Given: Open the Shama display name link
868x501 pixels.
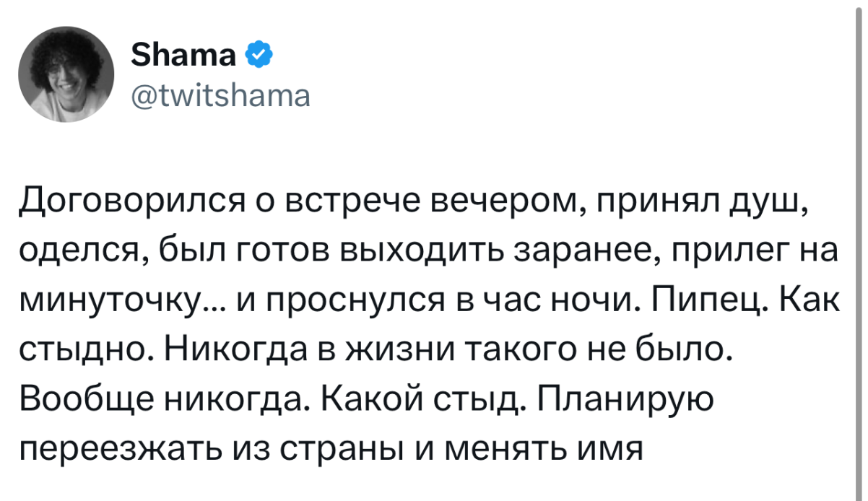Looking at the screenshot, I should 184,53.
